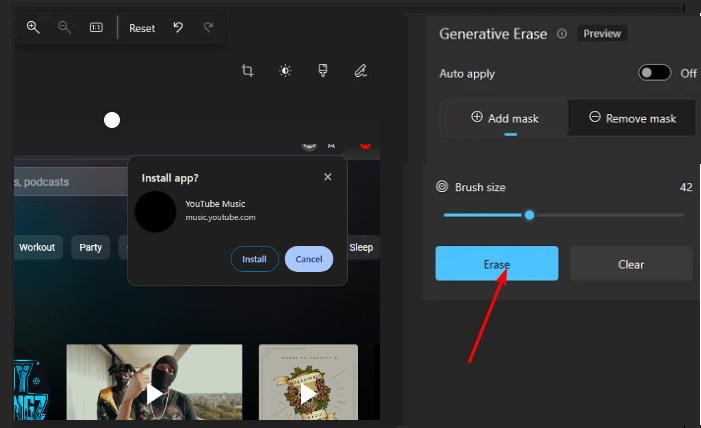Screen dimensions: 701x428
Task: Click the YouTube Music app name
Action: coord(215,204)
